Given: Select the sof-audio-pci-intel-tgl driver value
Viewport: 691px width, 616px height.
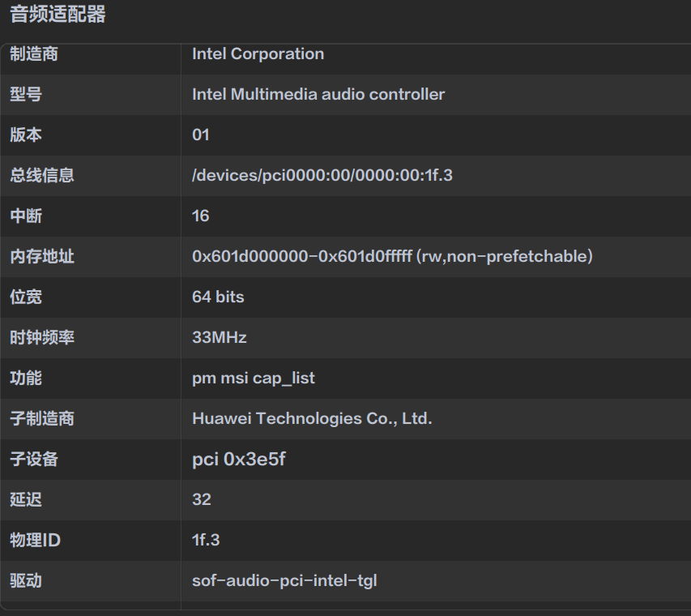Looking at the screenshot, I should coord(284,581).
